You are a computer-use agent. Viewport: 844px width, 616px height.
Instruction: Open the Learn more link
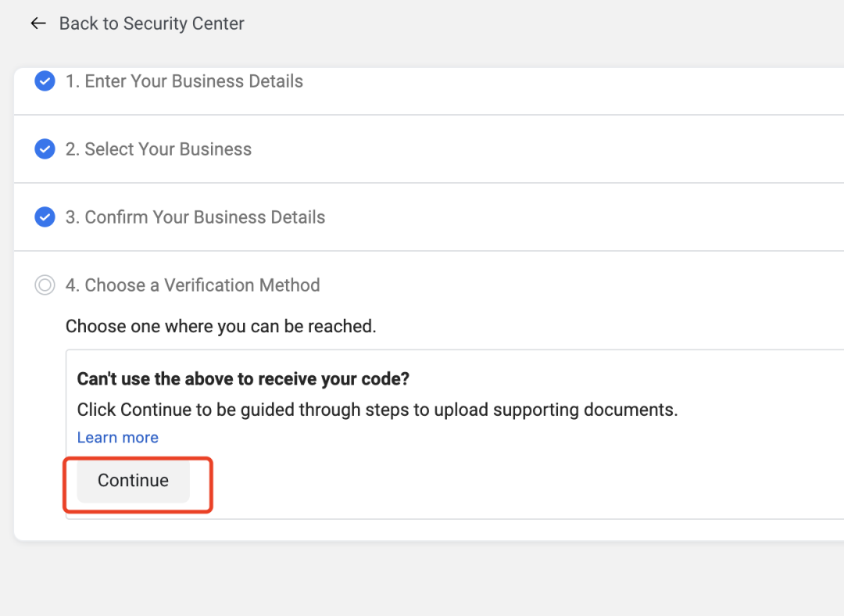(118, 438)
